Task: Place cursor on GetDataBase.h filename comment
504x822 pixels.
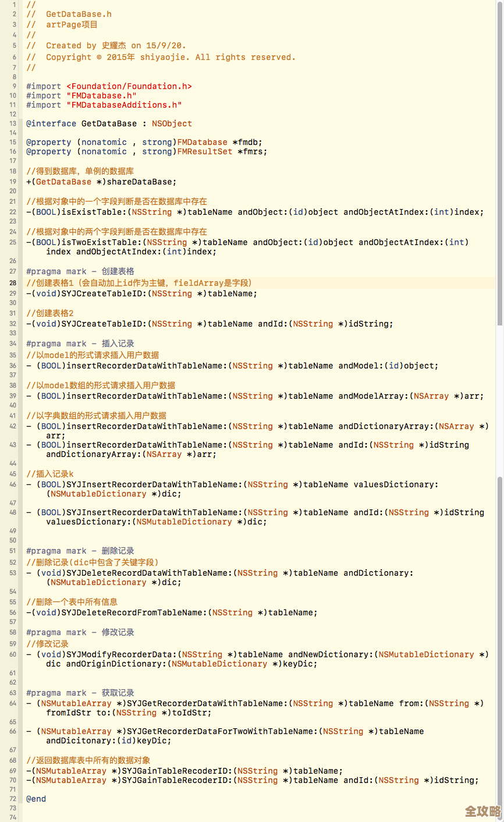Action: pos(79,14)
